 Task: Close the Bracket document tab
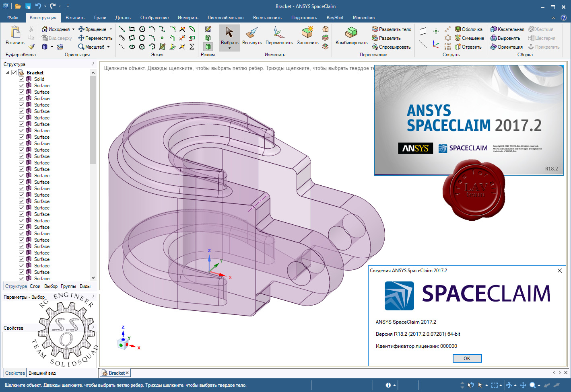(127, 373)
